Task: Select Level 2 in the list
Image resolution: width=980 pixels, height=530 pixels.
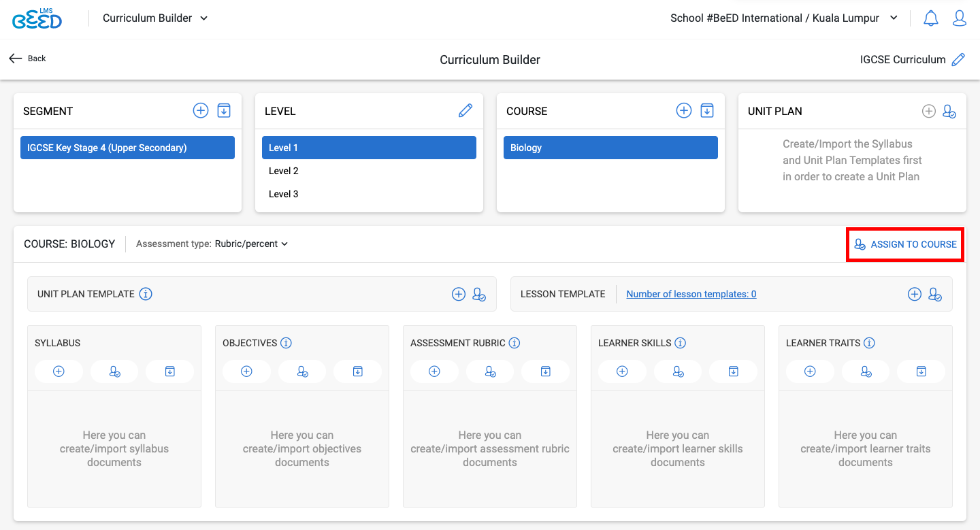Action: coord(284,171)
